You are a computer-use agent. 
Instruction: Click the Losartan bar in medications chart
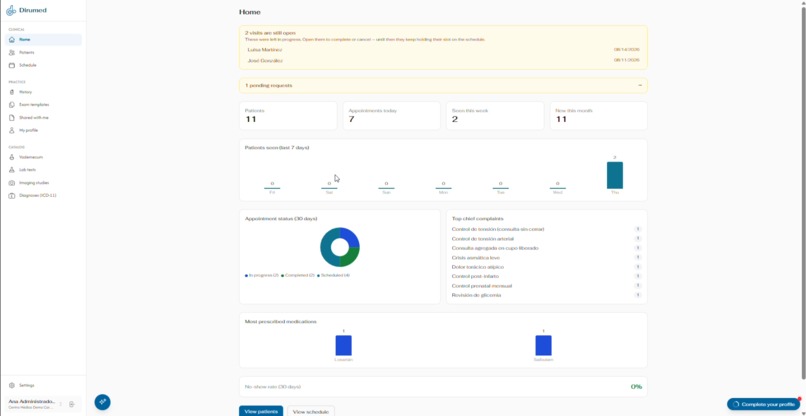pos(343,346)
